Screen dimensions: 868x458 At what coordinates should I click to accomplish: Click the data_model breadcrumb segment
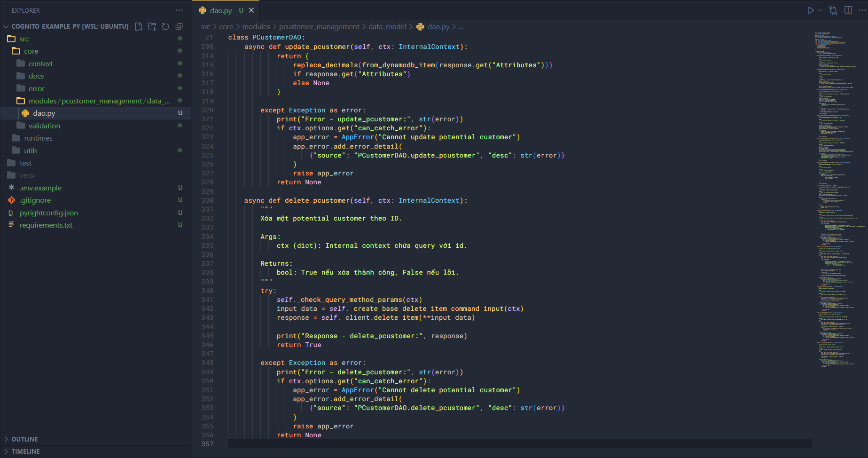point(387,27)
